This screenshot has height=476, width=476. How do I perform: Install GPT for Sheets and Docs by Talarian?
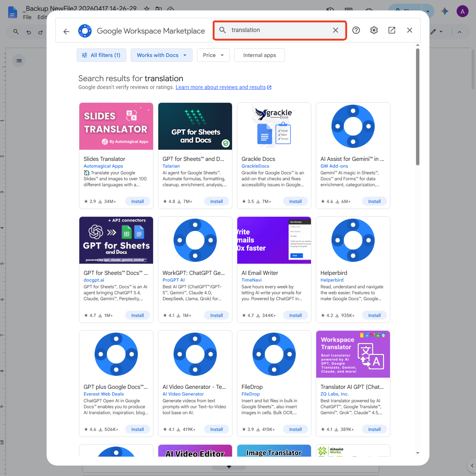coord(216,201)
